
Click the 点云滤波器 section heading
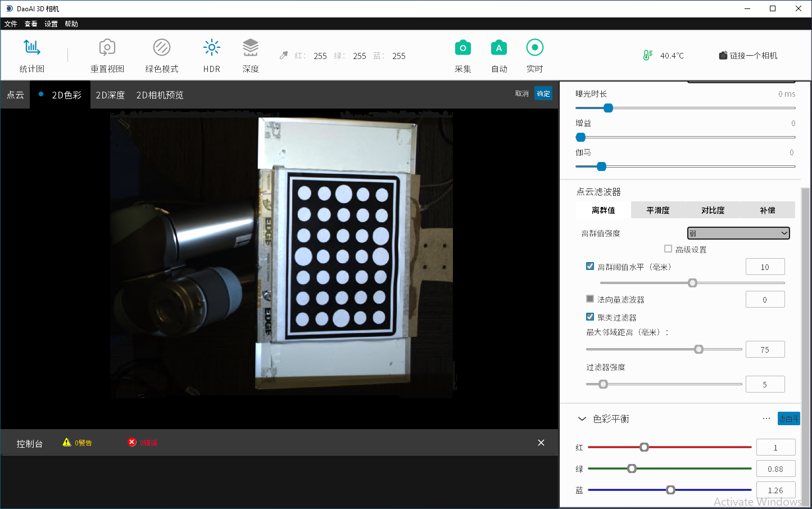598,191
